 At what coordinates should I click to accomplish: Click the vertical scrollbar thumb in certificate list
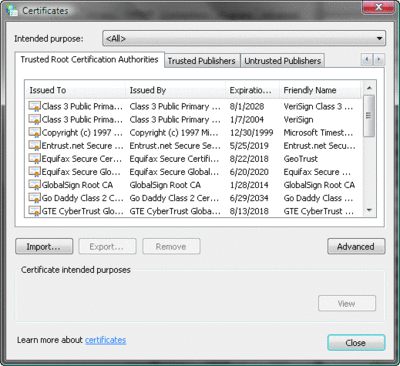tap(369, 116)
